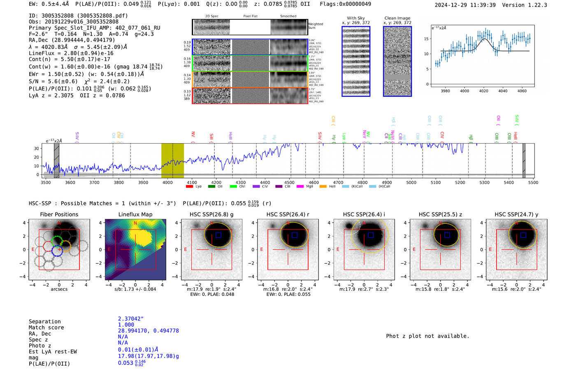
Task: Click the catalog RA, Dec 28.994170, 0.494778
Action: 149,331
